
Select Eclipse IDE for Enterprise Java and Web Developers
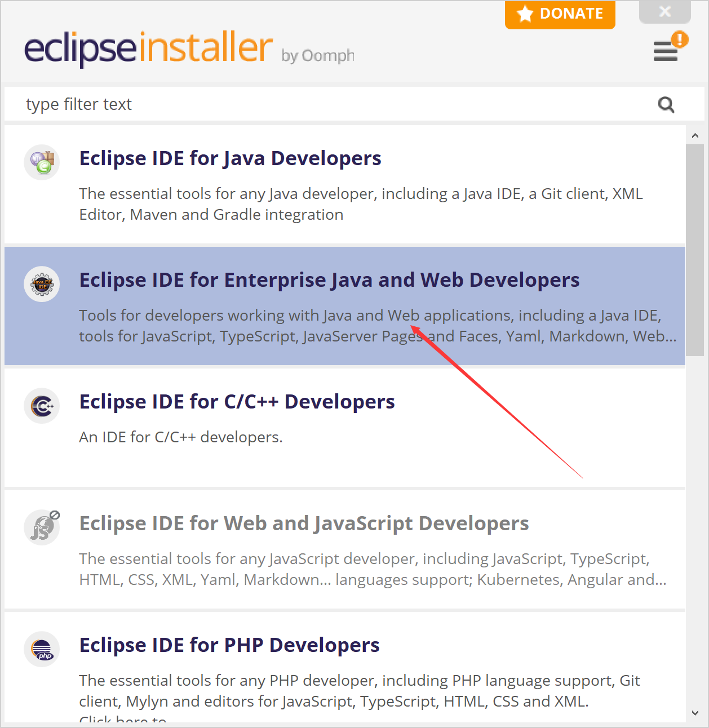[x=330, y=279]
